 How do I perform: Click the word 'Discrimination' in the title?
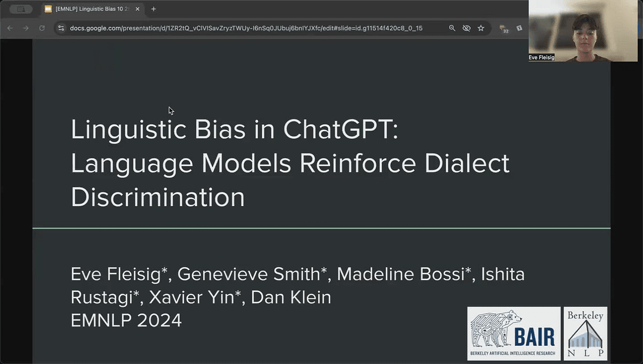(158, 197)
